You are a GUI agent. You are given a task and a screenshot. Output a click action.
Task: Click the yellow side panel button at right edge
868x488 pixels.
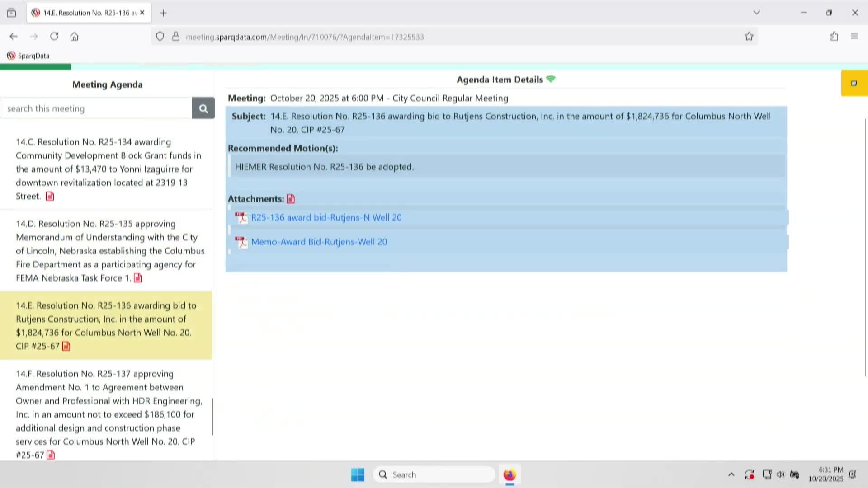[x=854, y=83]
